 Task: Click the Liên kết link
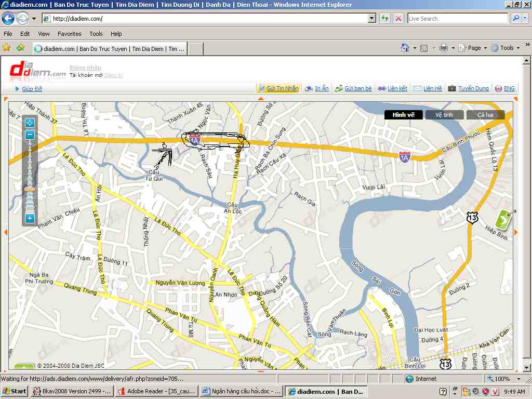tap(397, 88)
